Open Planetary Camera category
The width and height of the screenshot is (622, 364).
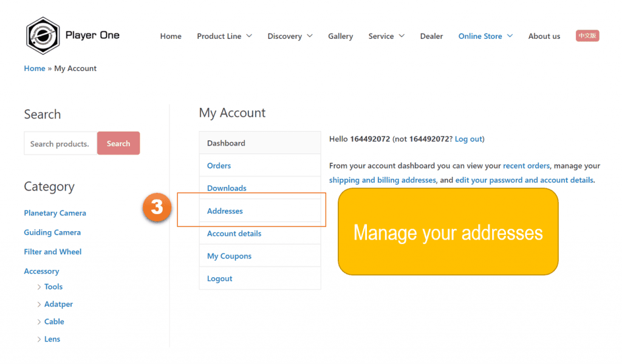(55, 213)
